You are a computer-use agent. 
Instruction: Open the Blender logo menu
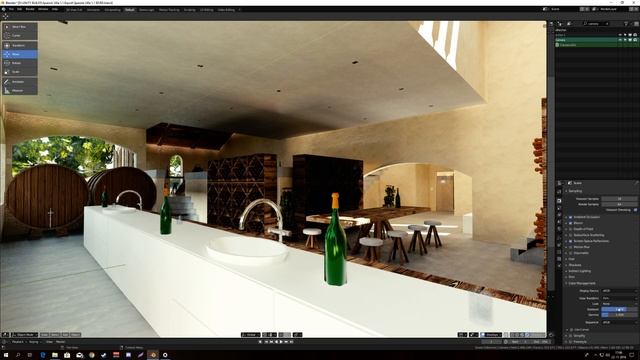coord(4,9)
